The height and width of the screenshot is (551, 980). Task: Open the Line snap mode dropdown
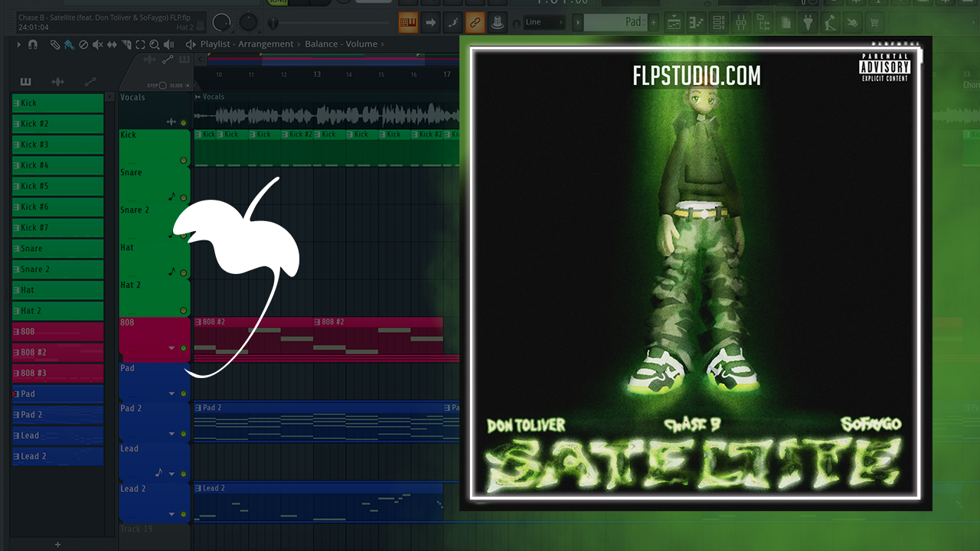544,22
